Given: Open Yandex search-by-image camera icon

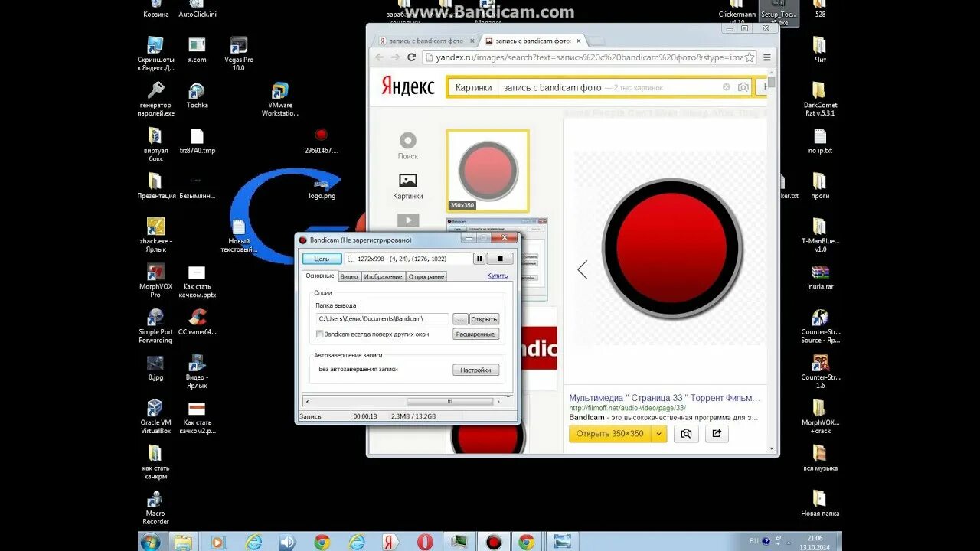Looking at the screenshot, I should [743, 87].
